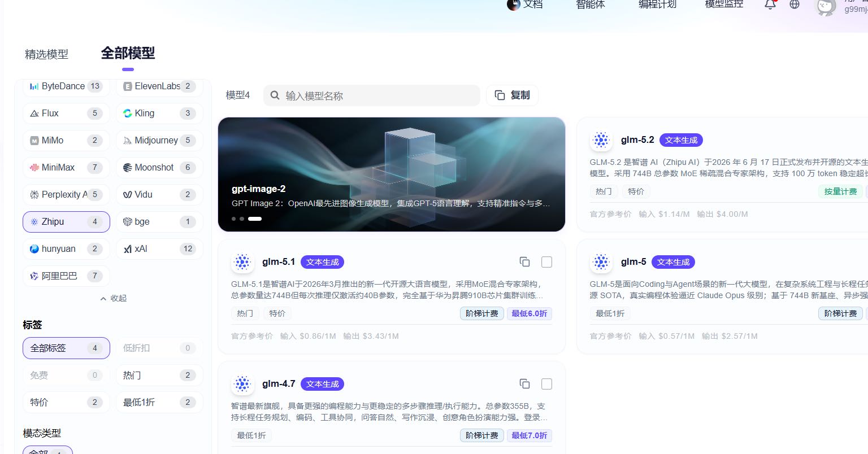Filter by Midjourney provider
The height and width of the screenshot is (454, 868).
(159, 141)
